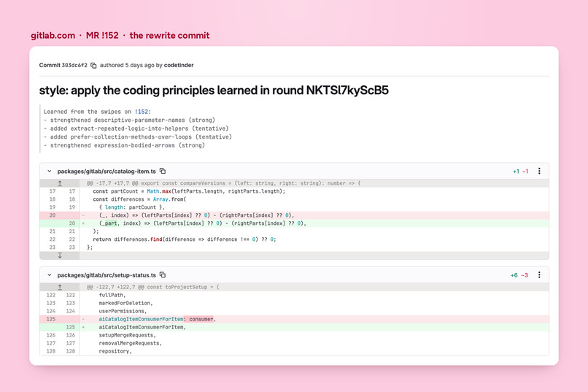
Task: Click 'added prefer-collection-methods-over-loops (tentative)' line
Action: [138, 137]
